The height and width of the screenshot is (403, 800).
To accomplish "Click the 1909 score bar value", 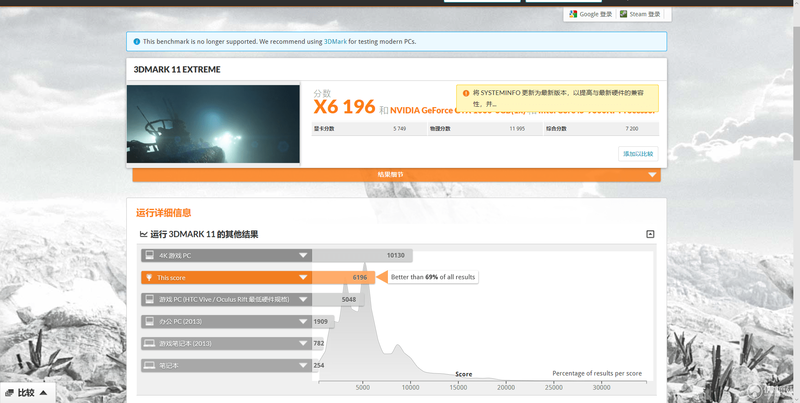I will tap(320, 321).
